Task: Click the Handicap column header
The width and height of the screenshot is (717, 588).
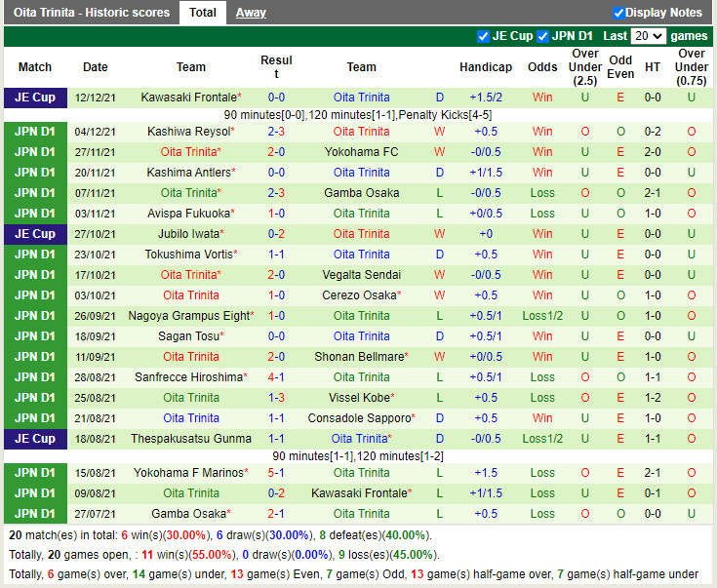Action: point(485,67)
